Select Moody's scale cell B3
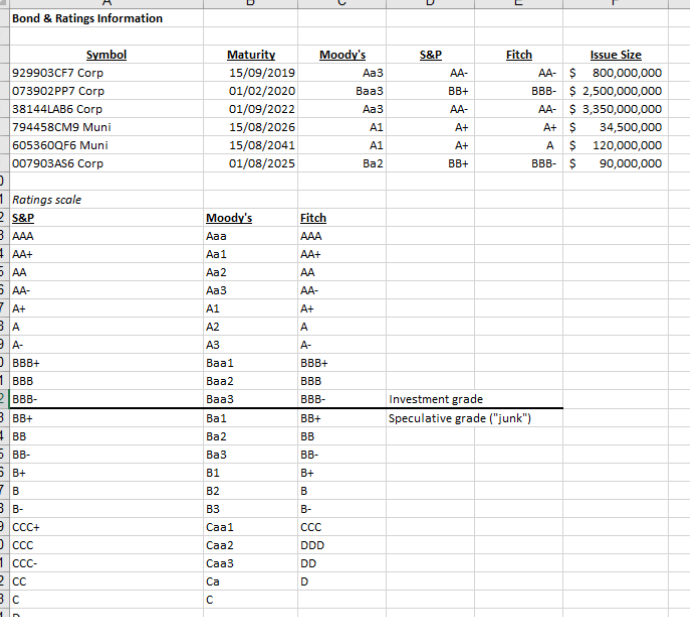Screen dimensions: 690x617 pyautogui.click(x=251, y=509)
